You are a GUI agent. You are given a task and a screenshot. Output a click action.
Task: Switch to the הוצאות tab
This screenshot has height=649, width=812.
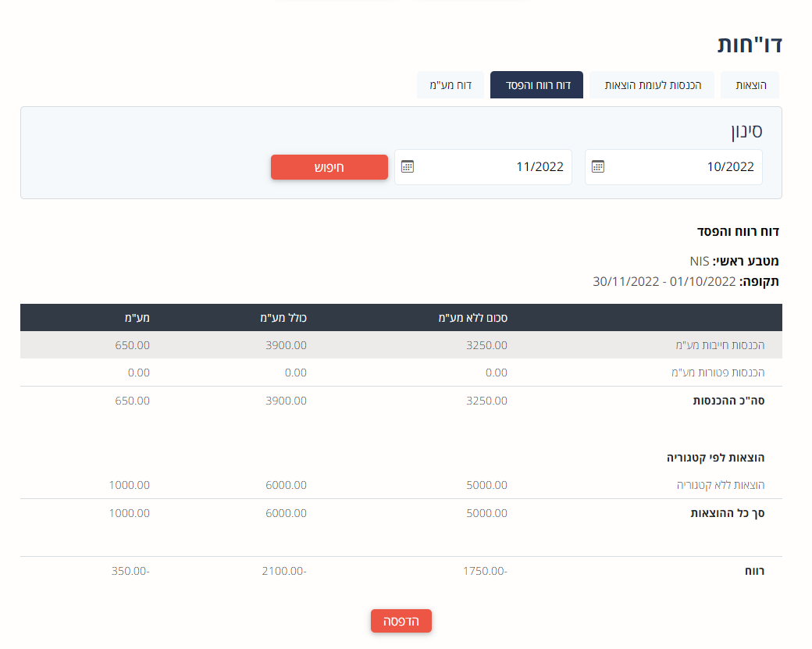pyautogui.click(x=750, y=84)
